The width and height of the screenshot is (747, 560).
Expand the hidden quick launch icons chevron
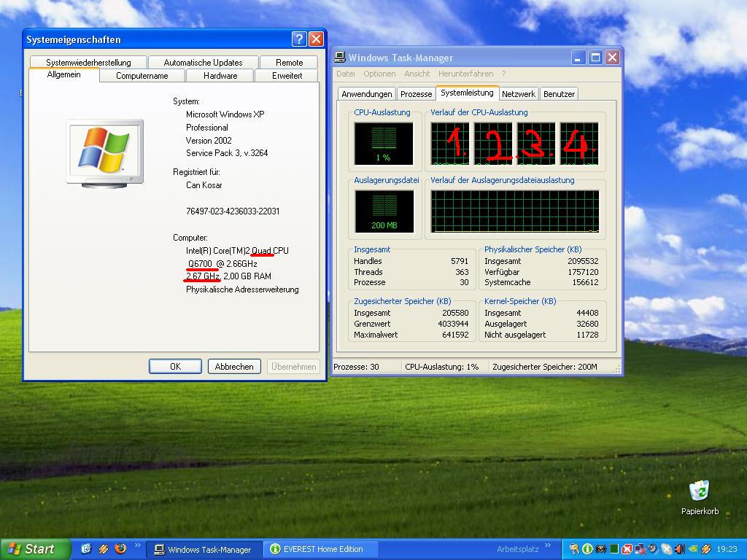[138, 545]
